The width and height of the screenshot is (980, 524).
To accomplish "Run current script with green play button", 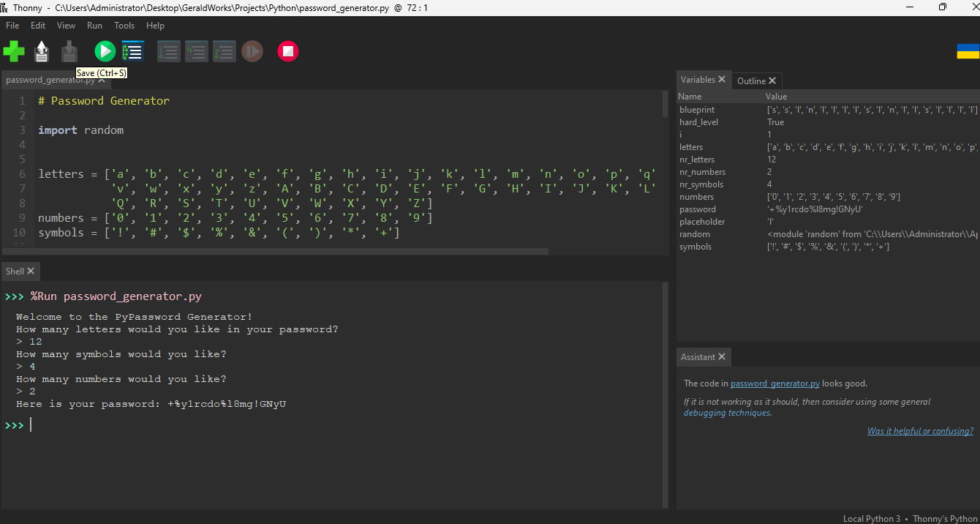I will [105, 51].
